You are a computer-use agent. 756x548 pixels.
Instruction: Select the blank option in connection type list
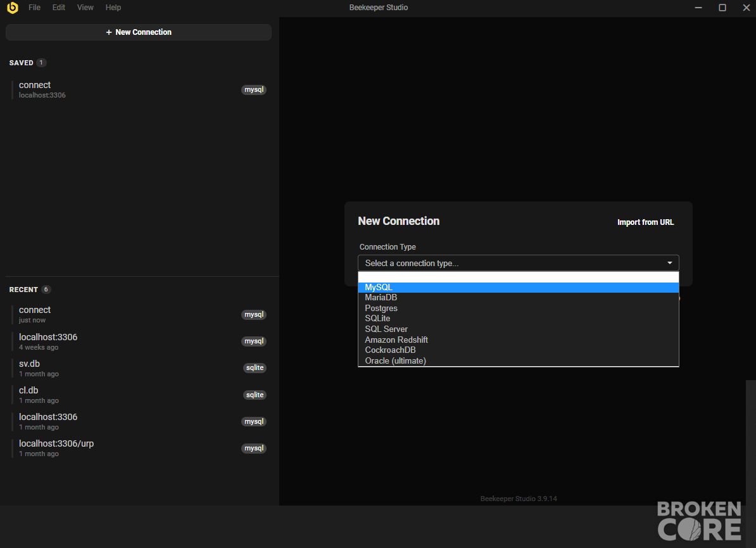(519, 277)
